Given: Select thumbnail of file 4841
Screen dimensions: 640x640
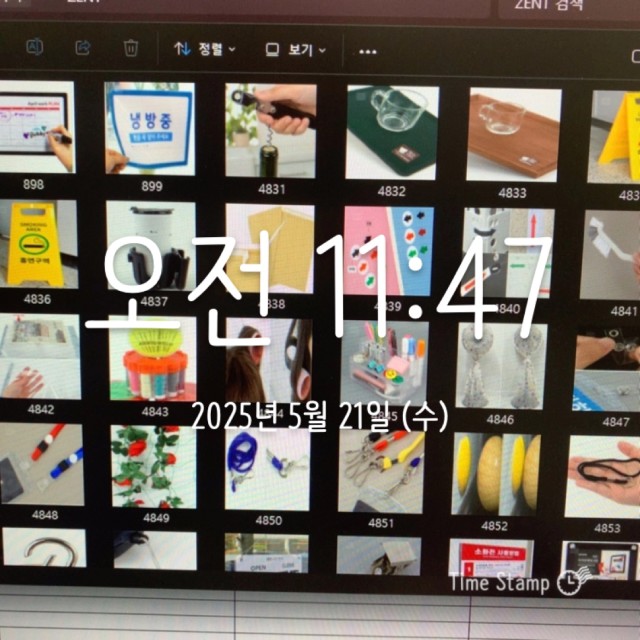Looking at the screenshot, I should [x=610, y=255].
